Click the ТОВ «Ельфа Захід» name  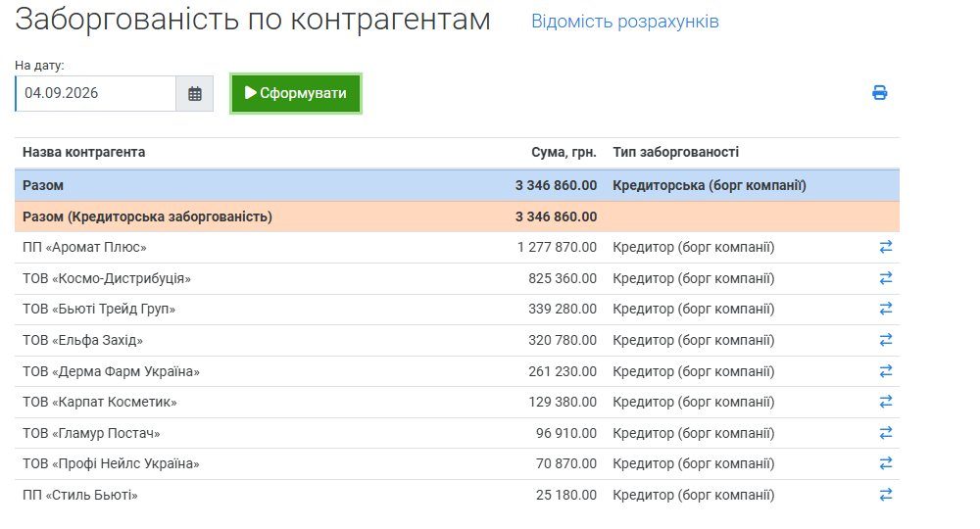[x=82, y=340]
